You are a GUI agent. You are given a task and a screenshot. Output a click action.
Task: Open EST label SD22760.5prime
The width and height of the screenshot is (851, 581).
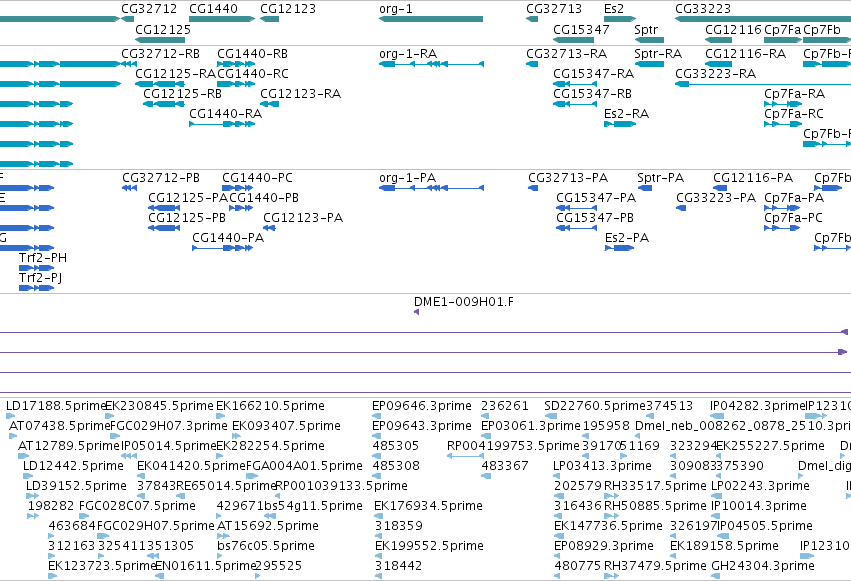tap(595, 406)
